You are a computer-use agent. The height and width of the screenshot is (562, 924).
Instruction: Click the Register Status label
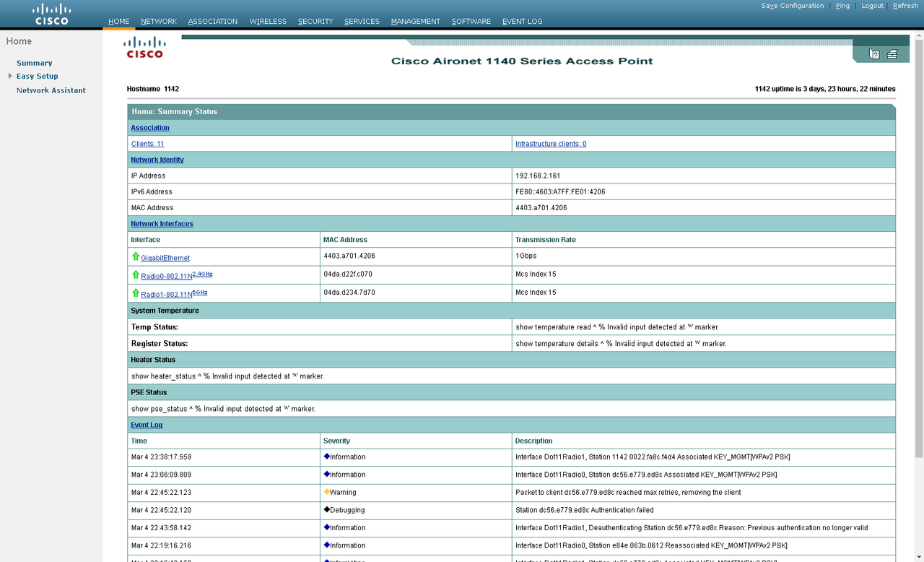pos(160,344)
